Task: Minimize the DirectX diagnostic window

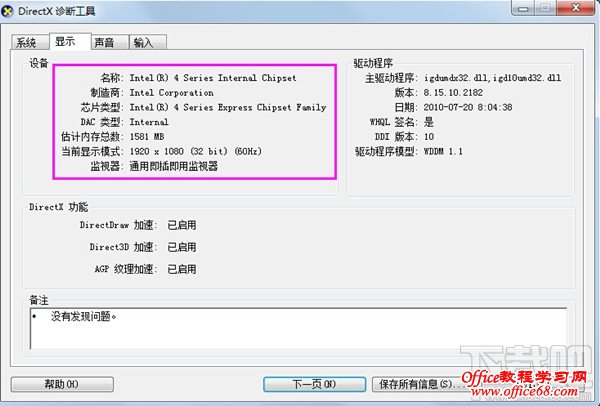Action: (x=523, y=8)
